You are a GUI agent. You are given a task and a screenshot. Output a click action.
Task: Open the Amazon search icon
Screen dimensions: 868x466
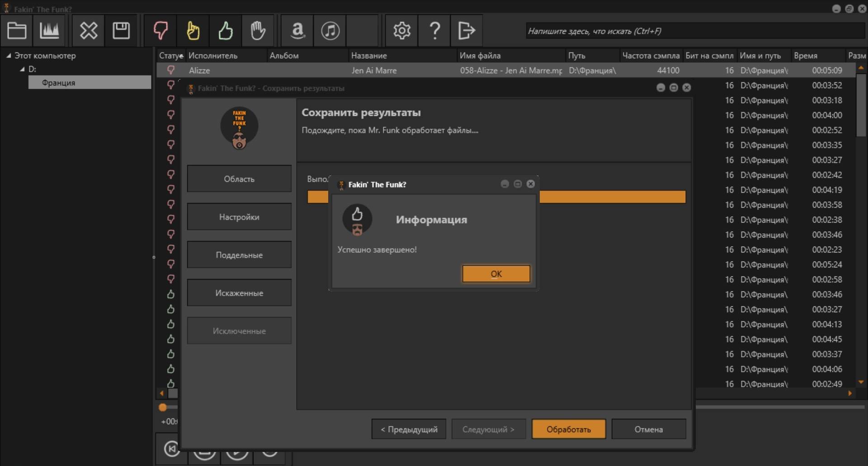(297, 31)
